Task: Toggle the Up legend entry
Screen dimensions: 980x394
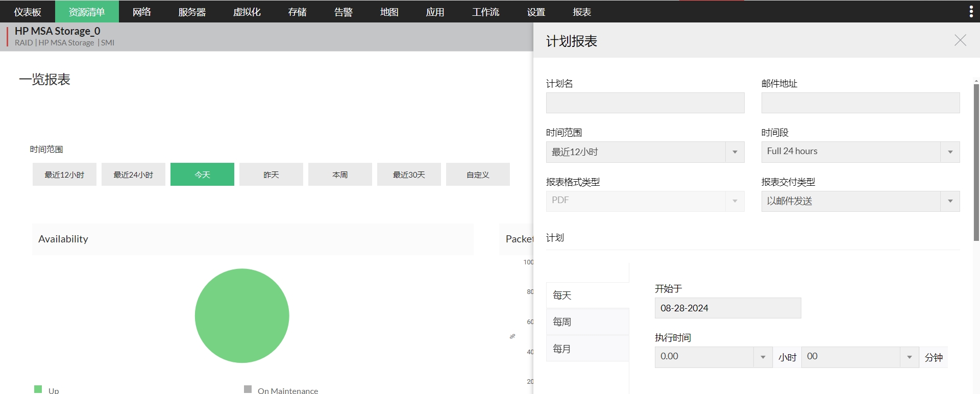Action: [46, 390]
